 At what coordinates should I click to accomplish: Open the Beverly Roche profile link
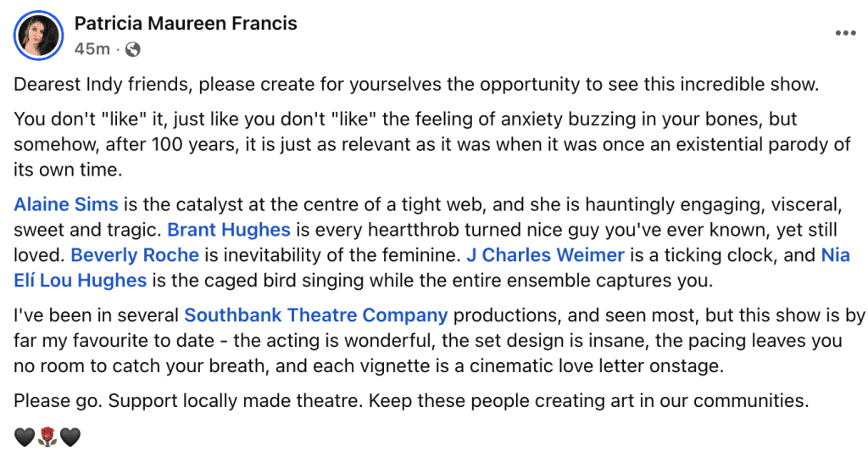pos(135,254)
